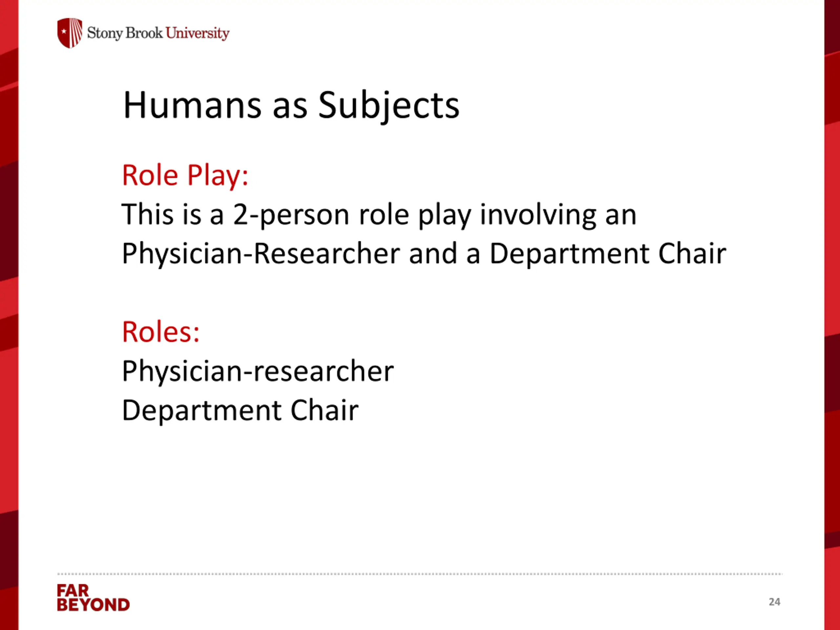Click the word 'FAR' in the footer logo

(73, 591)
